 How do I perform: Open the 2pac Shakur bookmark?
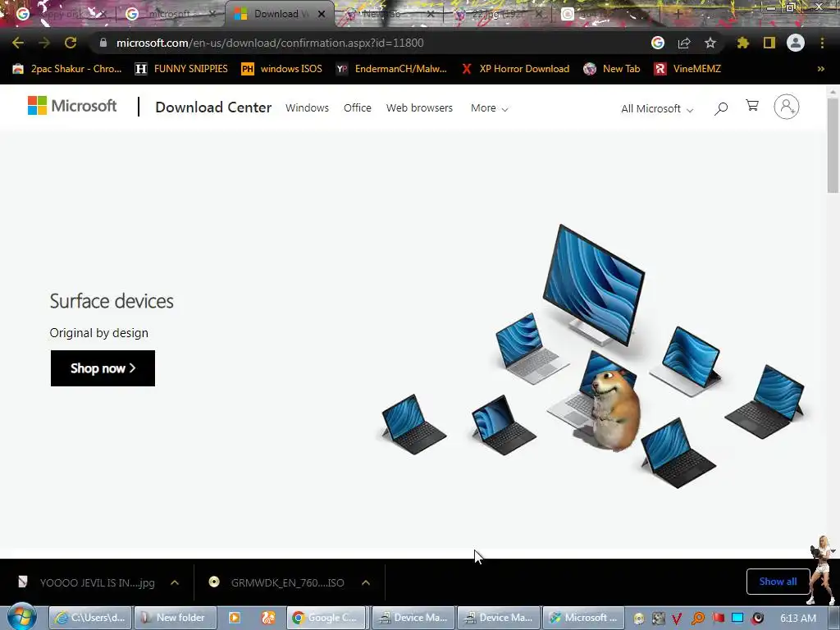[67, 69]
